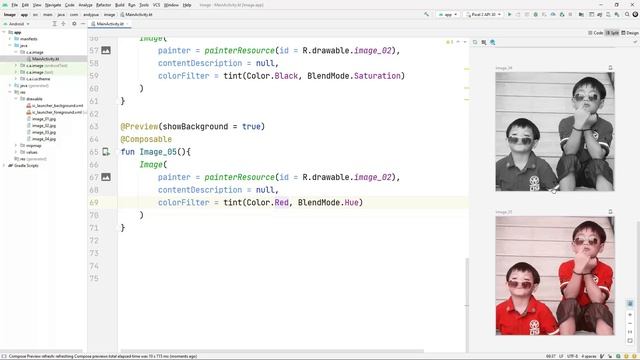Open the Device Manager toolbar icon
Viewport: 640px width, 360px height.
(x=608, y=14)
